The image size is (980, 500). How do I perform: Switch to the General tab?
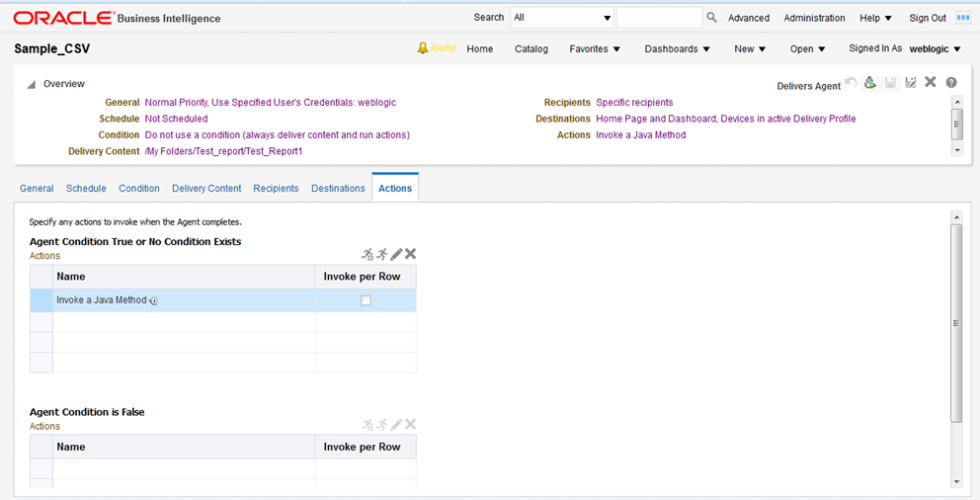click(x=37, y=188)
